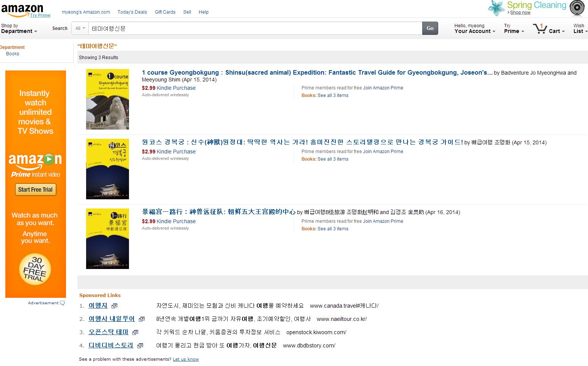The width and height of the screenshot is (588, 366).
Task: Open Gift Cards page
Action: tap(165, 12)
